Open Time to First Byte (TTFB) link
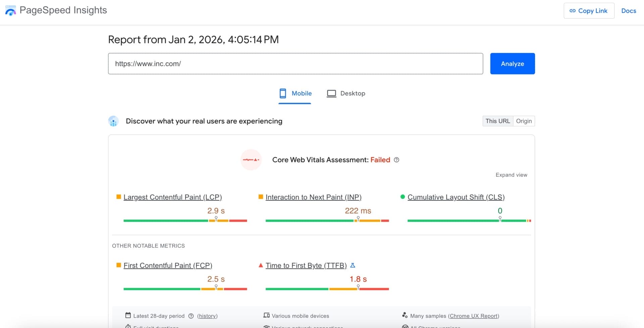The width and height of the screenshot is (644, 328). [x=306, y=266]
